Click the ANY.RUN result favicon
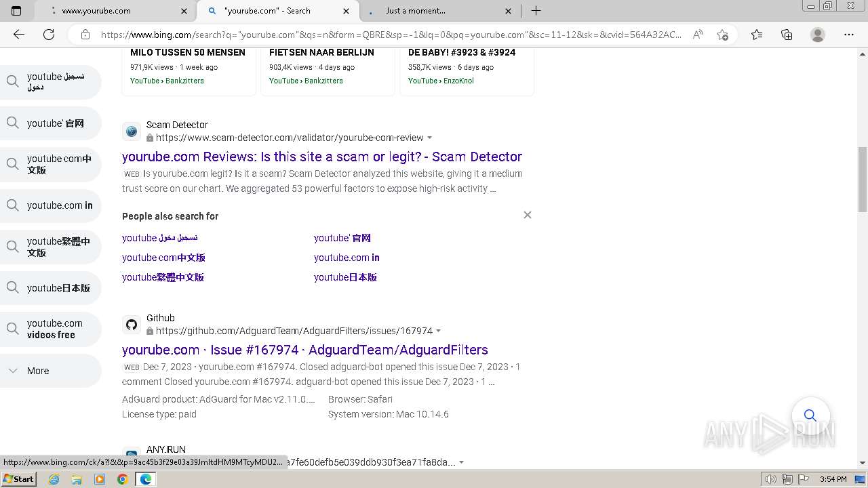 point(132,453)
